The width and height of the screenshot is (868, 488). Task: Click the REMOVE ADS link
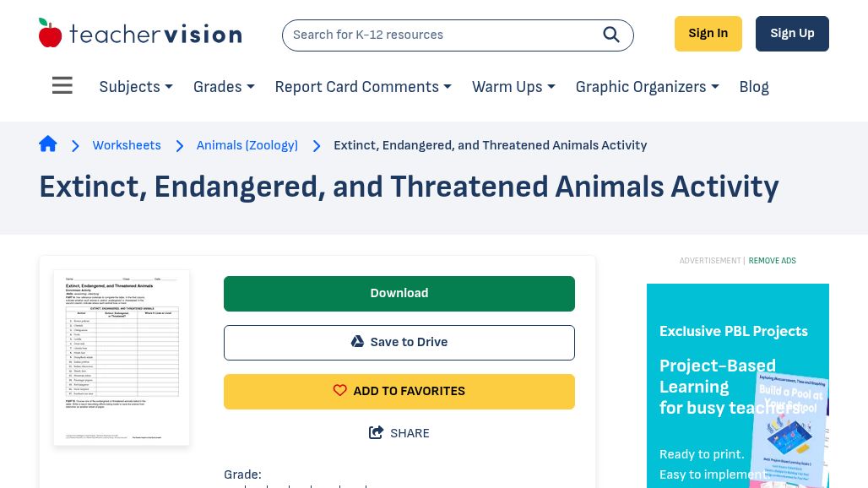pyautogui.click(x=772, y=261)
